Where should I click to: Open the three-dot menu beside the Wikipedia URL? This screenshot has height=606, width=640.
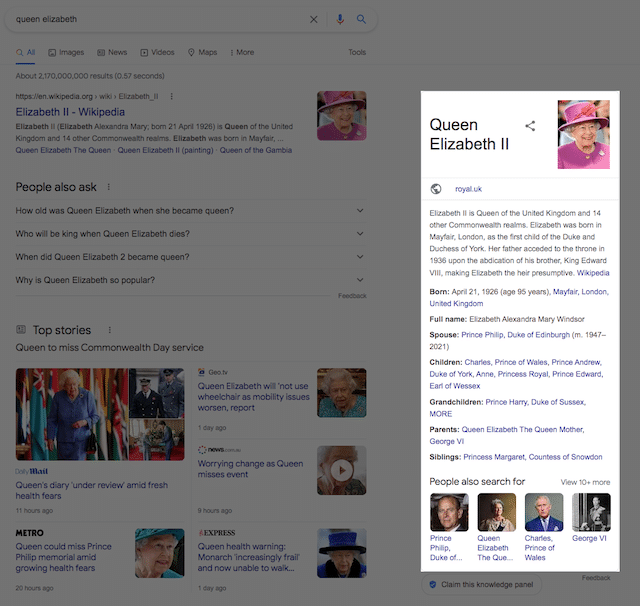(x=171, y=96)
